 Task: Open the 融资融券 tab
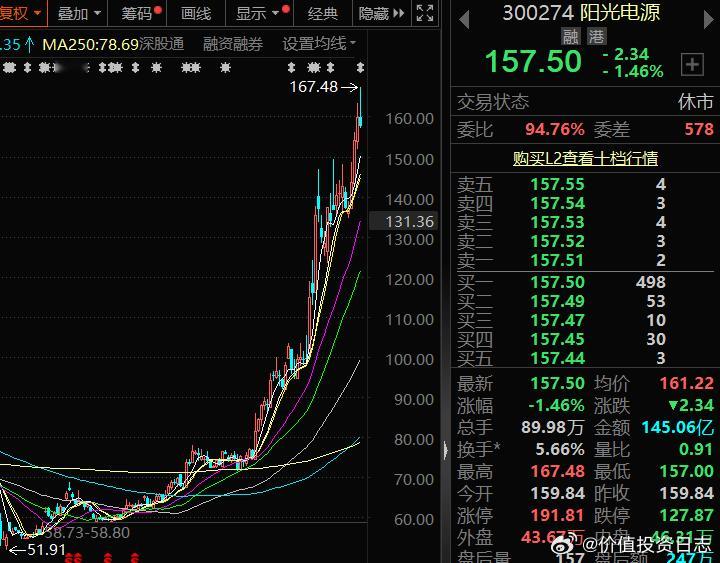233,44
